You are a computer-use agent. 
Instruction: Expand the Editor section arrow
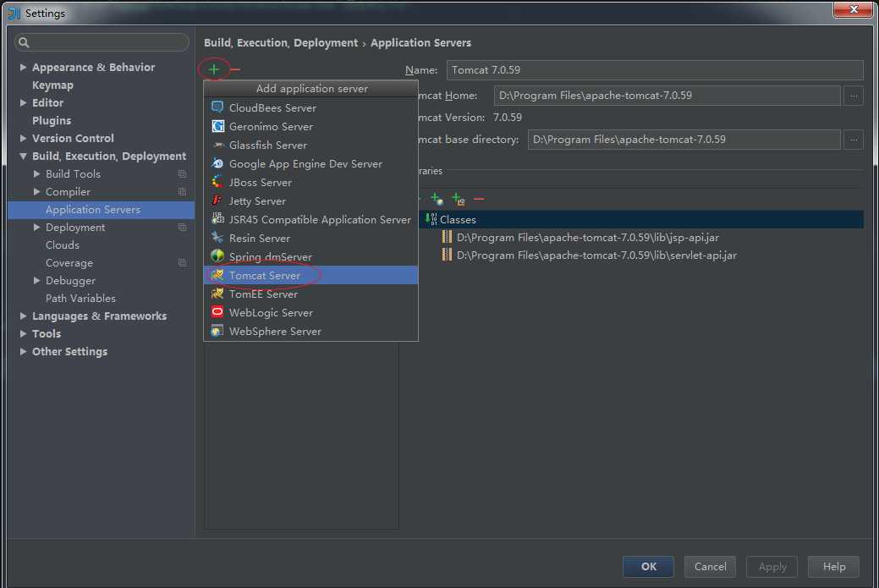click(23, 102)
